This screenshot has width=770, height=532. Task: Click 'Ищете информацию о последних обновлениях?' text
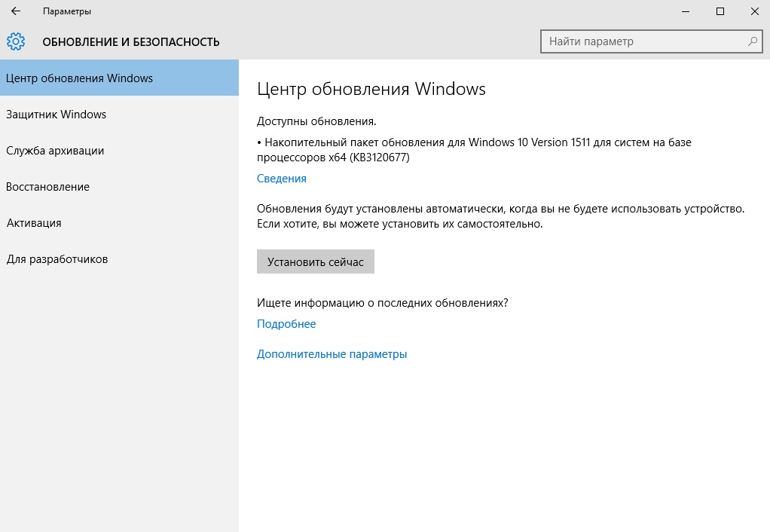point(383,303)
